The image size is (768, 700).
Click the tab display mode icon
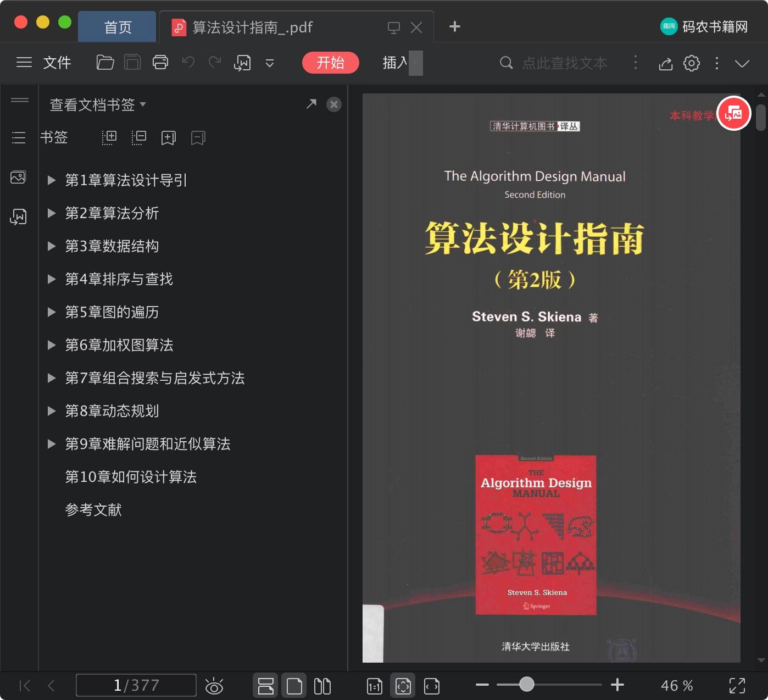[x=394, y=27]
